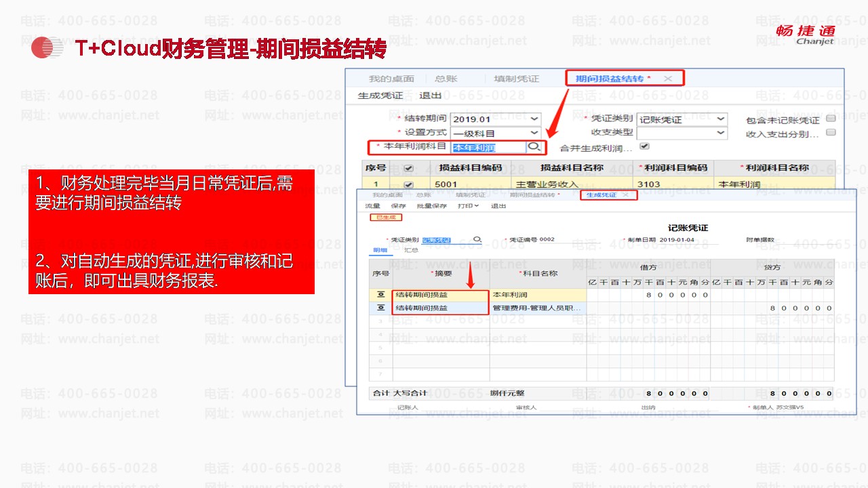Click the row icon beside the 管理费用 voucher line

click(x=380, y=308)
